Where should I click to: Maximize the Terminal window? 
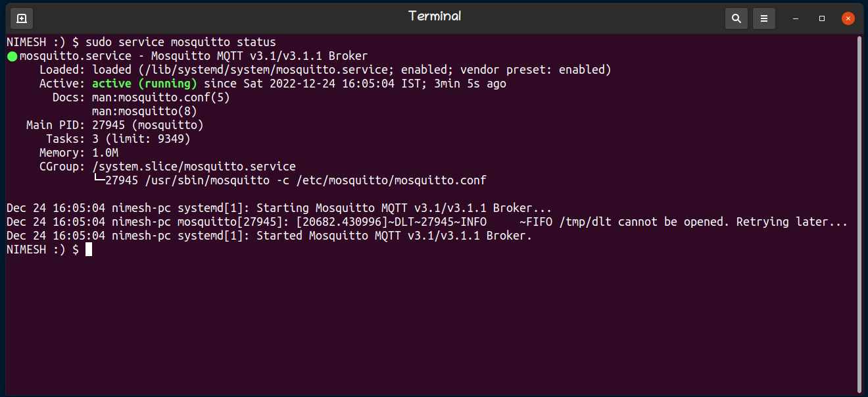click(822, 18)
